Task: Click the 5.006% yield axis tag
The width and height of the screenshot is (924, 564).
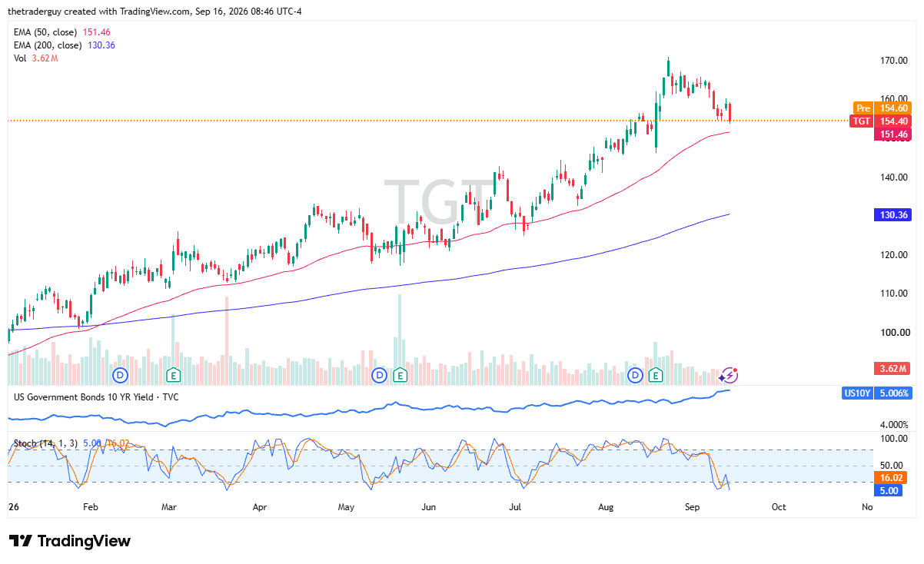Action: tap(893, 393)
